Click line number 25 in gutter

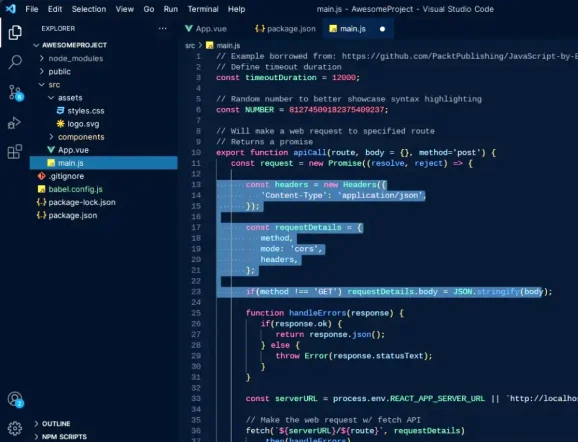[196, 313]
